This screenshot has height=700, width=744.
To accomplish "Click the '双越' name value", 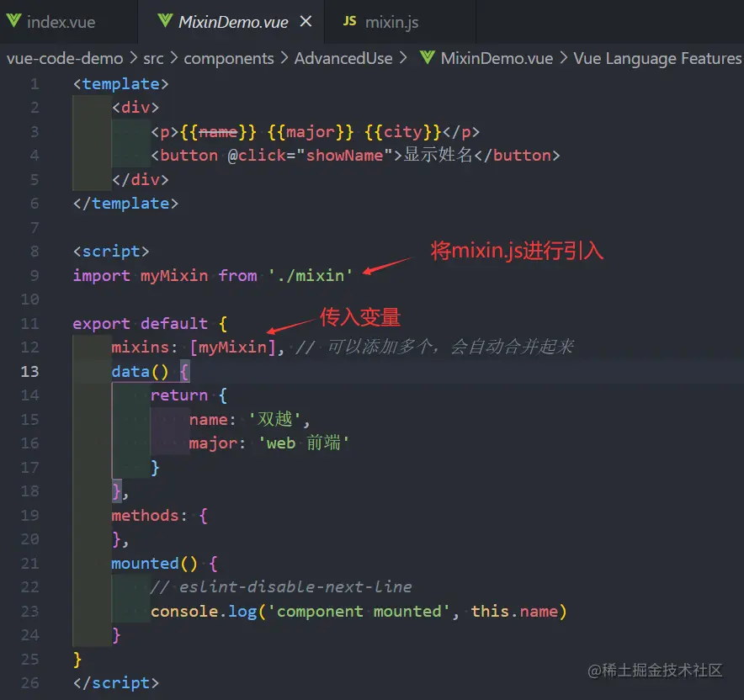I will click(x=274, y=419).
